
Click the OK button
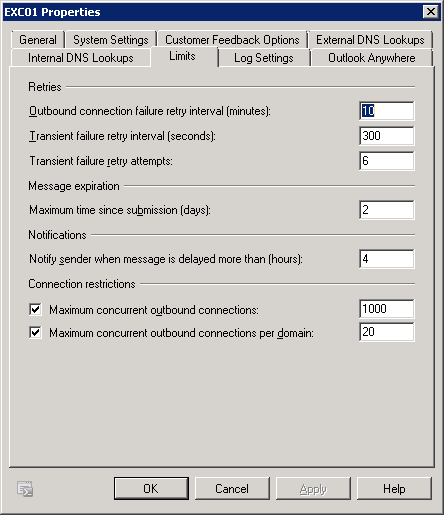click(151, 488)
